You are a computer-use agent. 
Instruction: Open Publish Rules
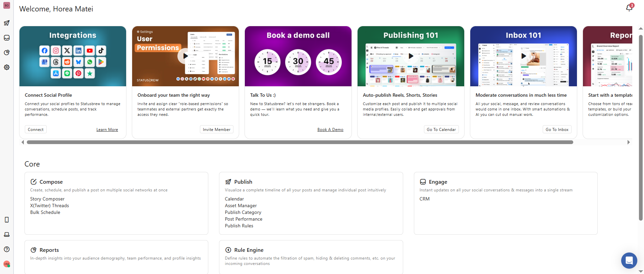click(239, 226)
